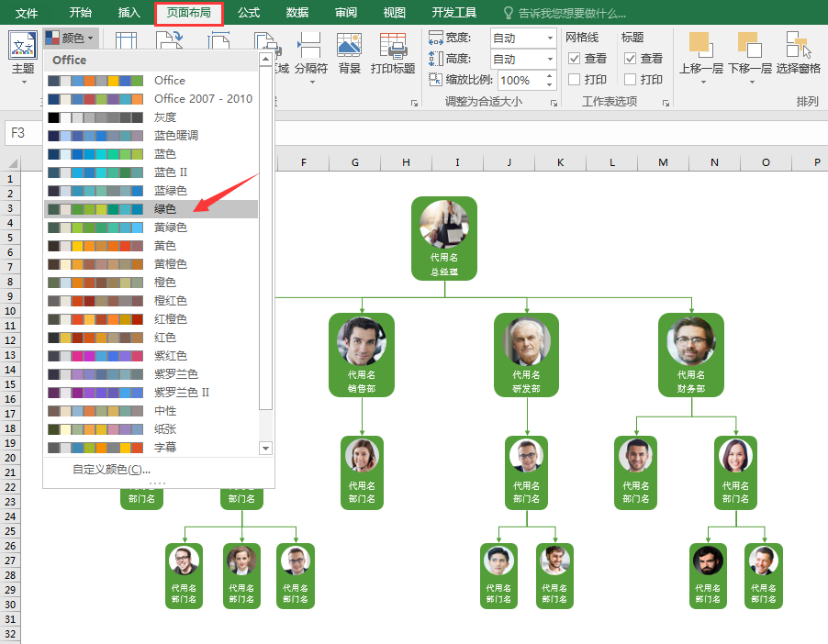
Task: Uncheck 网格线 查看 checkbox
Action: [574, 58]
